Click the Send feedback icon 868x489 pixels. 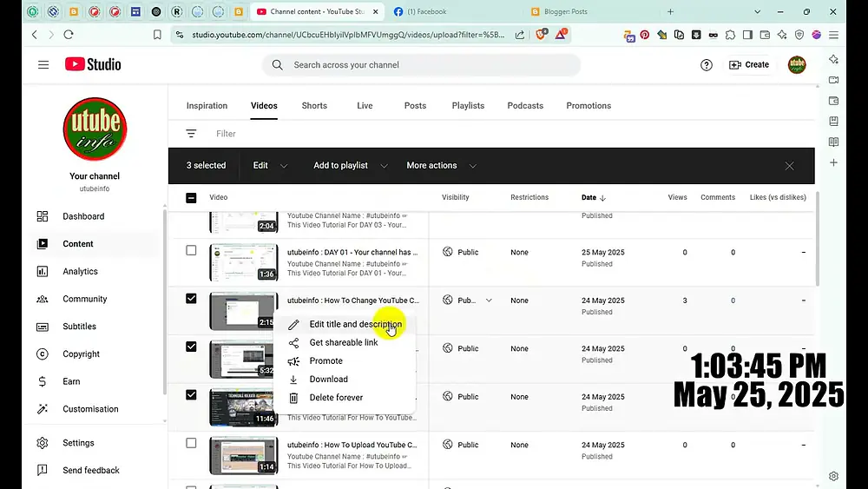click(x=42, y=470)
